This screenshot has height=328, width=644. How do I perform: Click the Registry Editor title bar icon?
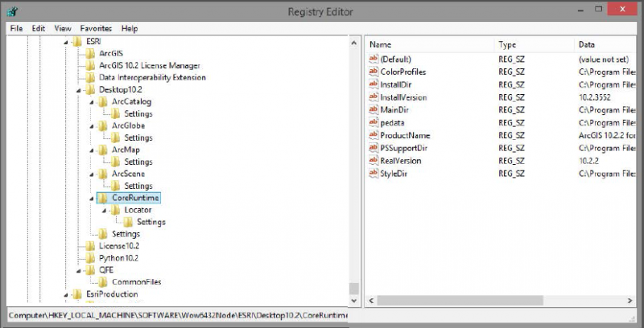[x=11, y=10]
